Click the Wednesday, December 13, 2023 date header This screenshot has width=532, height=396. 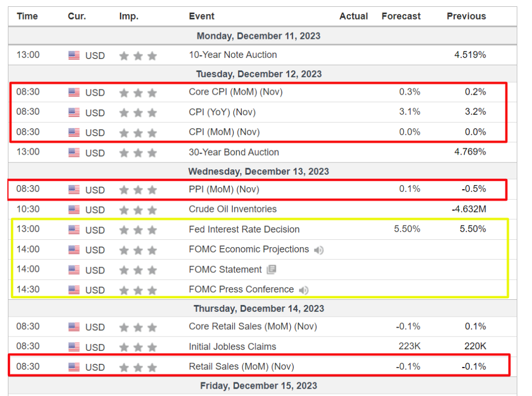(259, 171)
